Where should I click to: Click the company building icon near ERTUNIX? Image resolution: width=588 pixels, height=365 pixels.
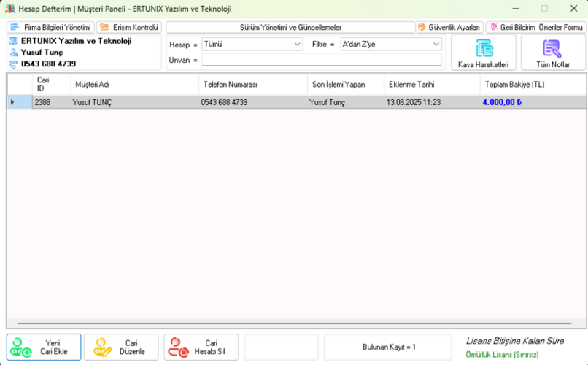tap(14, 41)
